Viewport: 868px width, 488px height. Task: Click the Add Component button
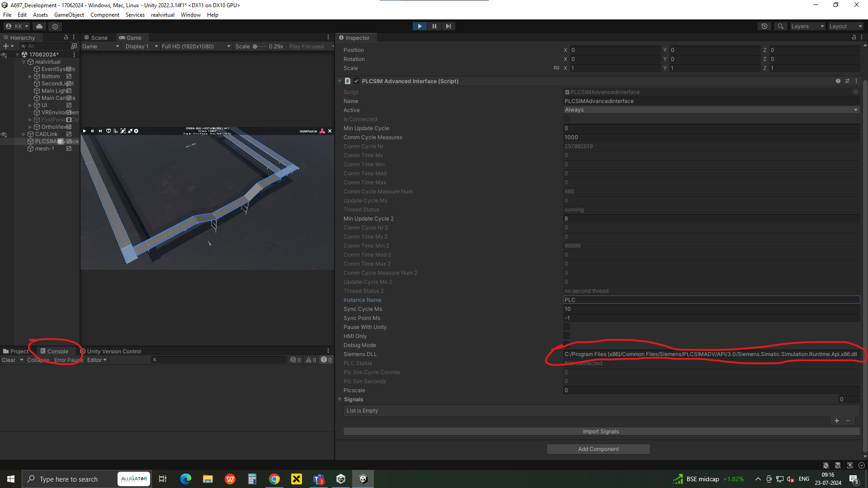pos(599,449)
